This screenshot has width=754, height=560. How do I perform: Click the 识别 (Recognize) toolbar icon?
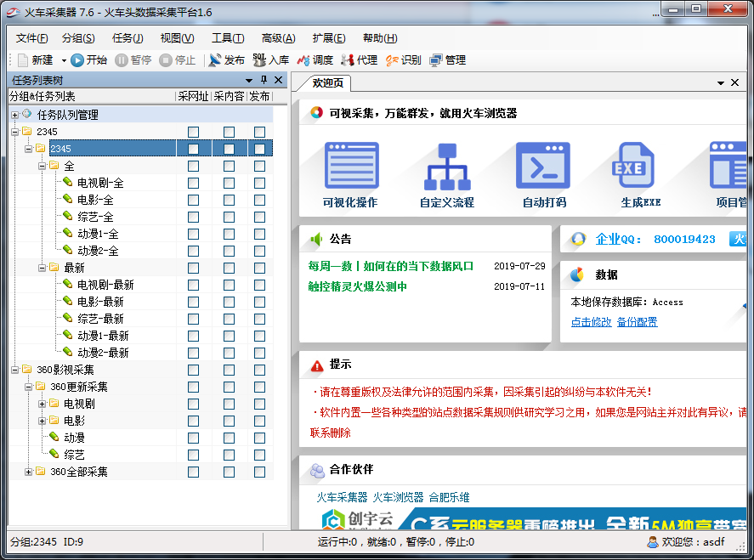392,60
